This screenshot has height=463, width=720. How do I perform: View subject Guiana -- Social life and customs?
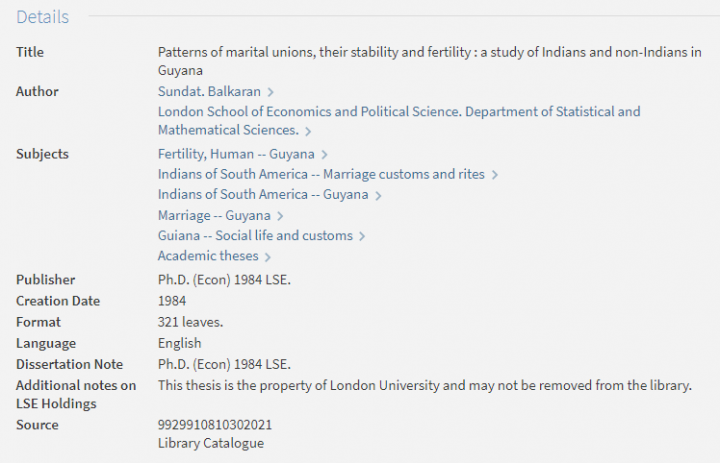click(x=255, y=236)
